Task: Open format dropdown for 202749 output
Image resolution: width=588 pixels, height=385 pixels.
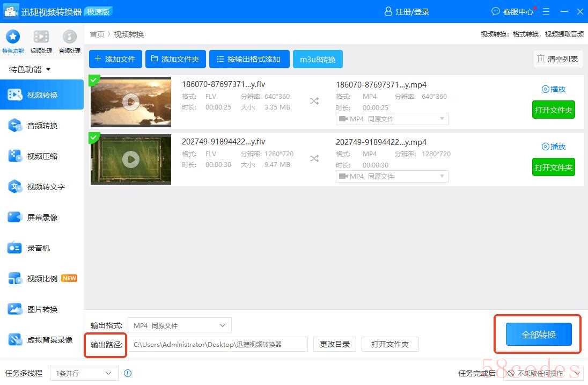Action: pyautogui.click(x=392, y=176)
